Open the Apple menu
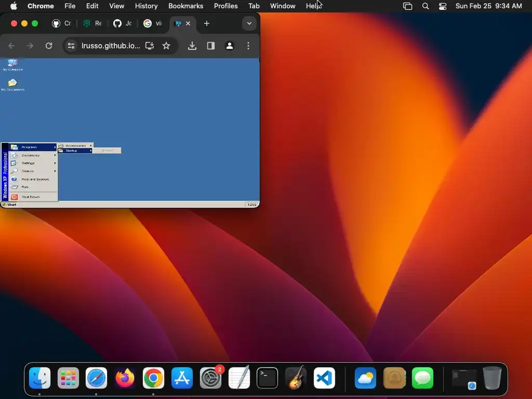Screen dimensions: 532x399 pos(13,6)
